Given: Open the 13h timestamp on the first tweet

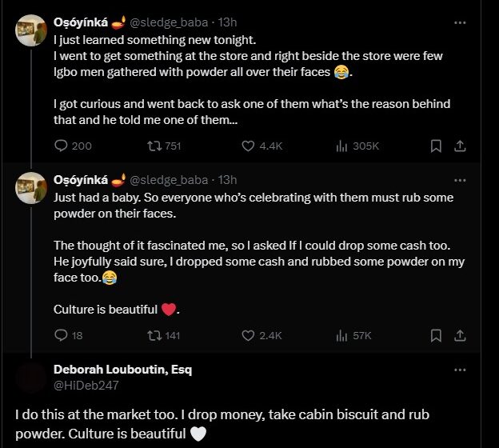Looking at the screenshot, I should click(228, 23).
